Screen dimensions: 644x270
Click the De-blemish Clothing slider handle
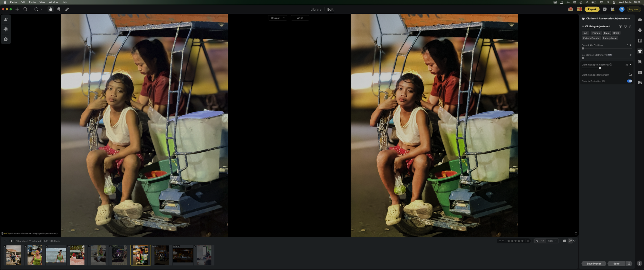point(583,58)
